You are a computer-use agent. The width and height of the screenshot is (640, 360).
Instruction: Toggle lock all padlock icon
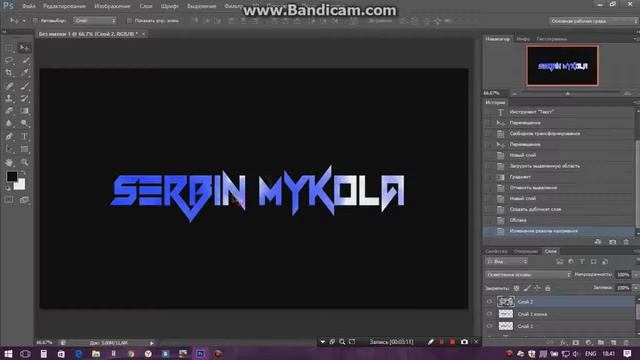coord(548,288)
